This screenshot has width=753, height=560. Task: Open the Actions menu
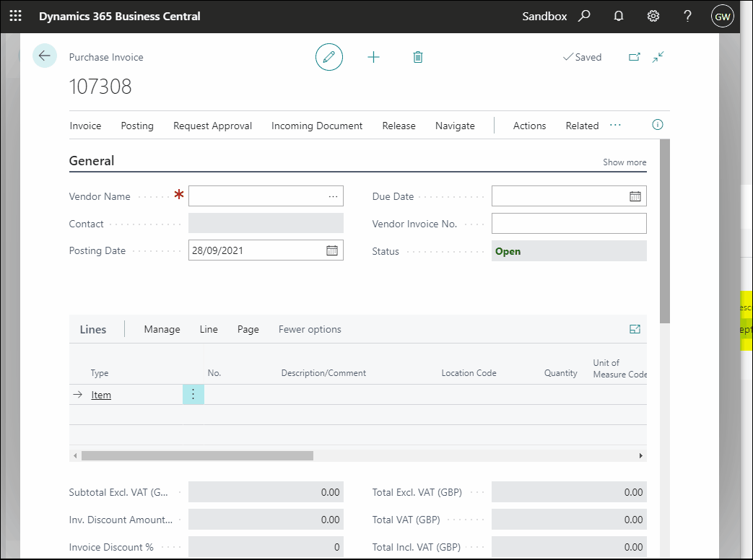tap(529, 126)
